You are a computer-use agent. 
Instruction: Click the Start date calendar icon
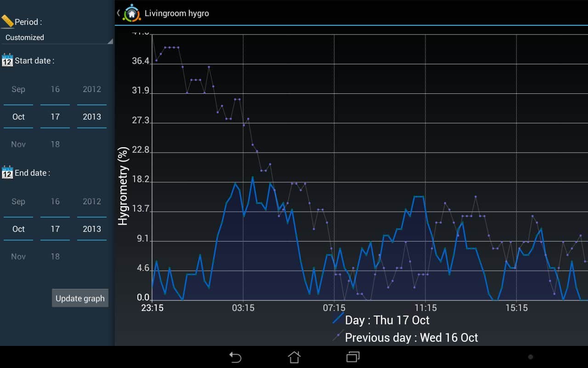[7, 60]
